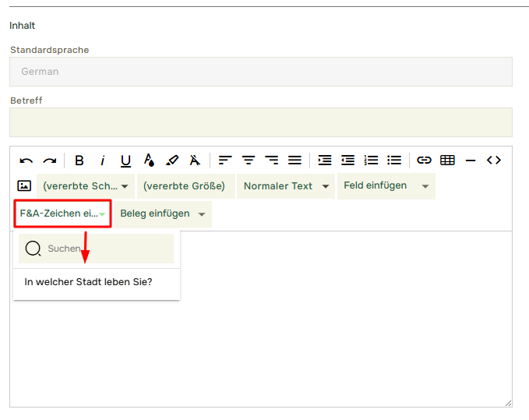This screenshot has width=529, height=420.
Task: Select 'In welcher Stadt leben Sie?' entry
Action: click(89, 282)
